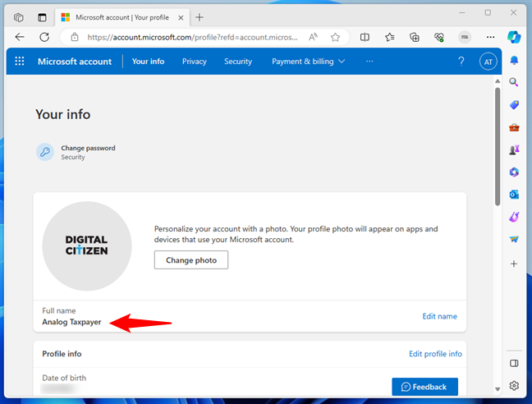Open Copilot in the sidebar
Viewport: 532px width, 404px height.
[x=514, y=37]
